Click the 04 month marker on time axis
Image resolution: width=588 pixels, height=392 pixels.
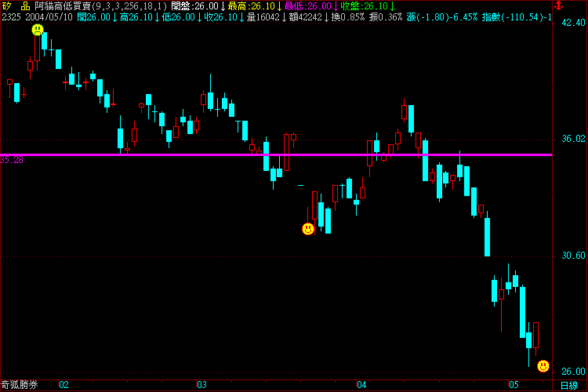coord(361,385)
